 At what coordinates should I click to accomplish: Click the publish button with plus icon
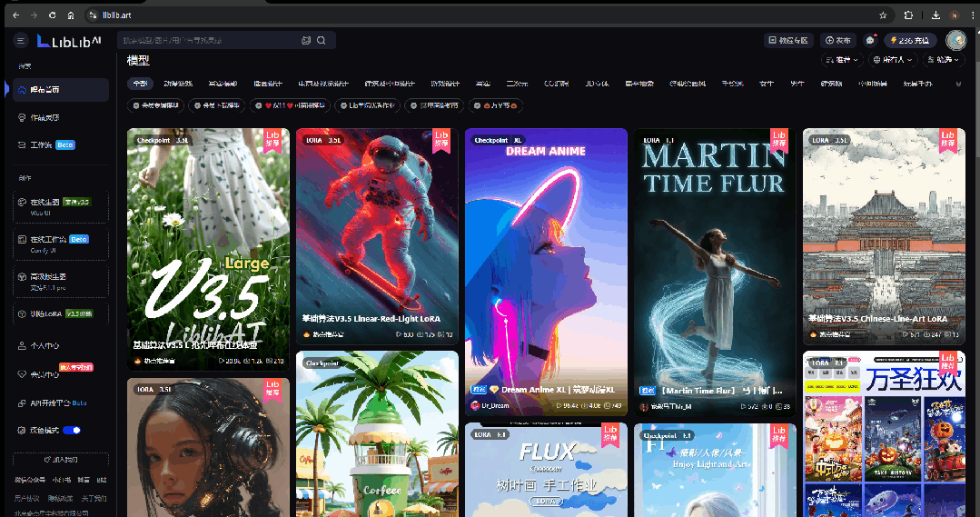[x=838, y=40]
